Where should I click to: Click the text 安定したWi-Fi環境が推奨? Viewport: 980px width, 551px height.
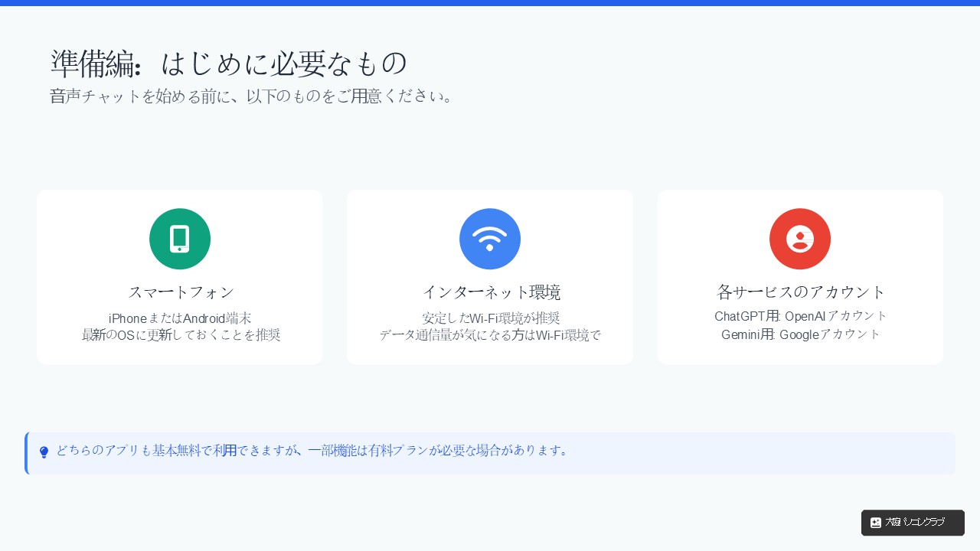pos(491,318)
